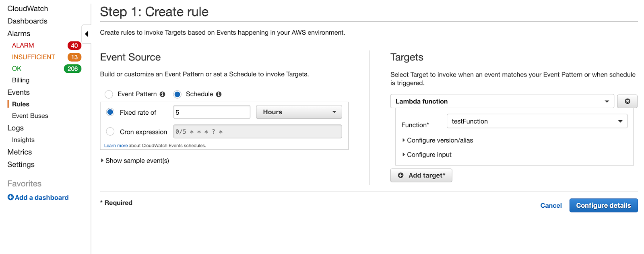Image resolution: width=644 pixels, height=254 pixels.
Task: Click the Schedule info icon
Action: tap(219, 94)
